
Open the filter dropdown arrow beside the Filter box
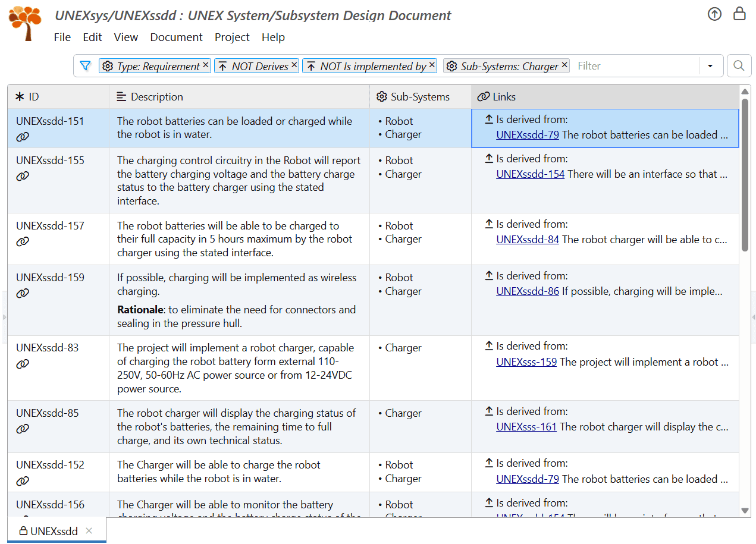711,65
